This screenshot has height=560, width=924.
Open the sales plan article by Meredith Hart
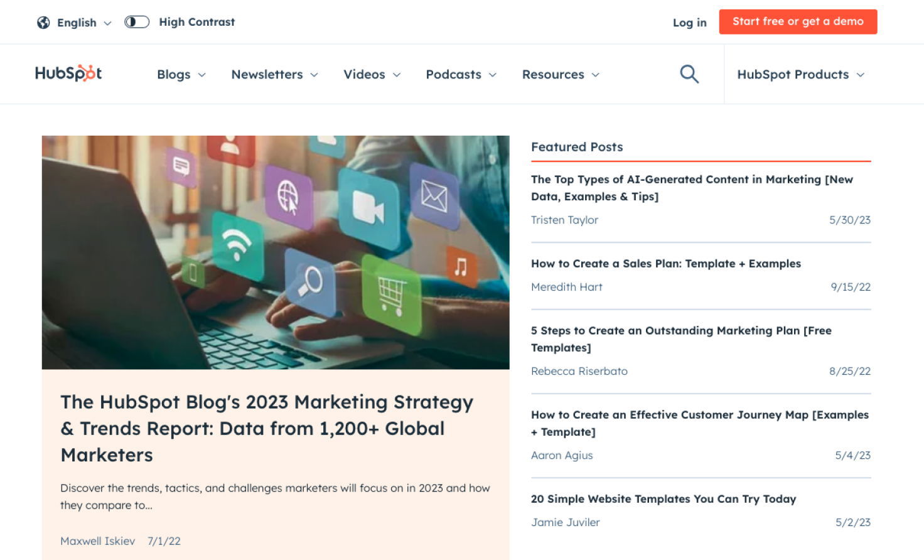[665, 264]
